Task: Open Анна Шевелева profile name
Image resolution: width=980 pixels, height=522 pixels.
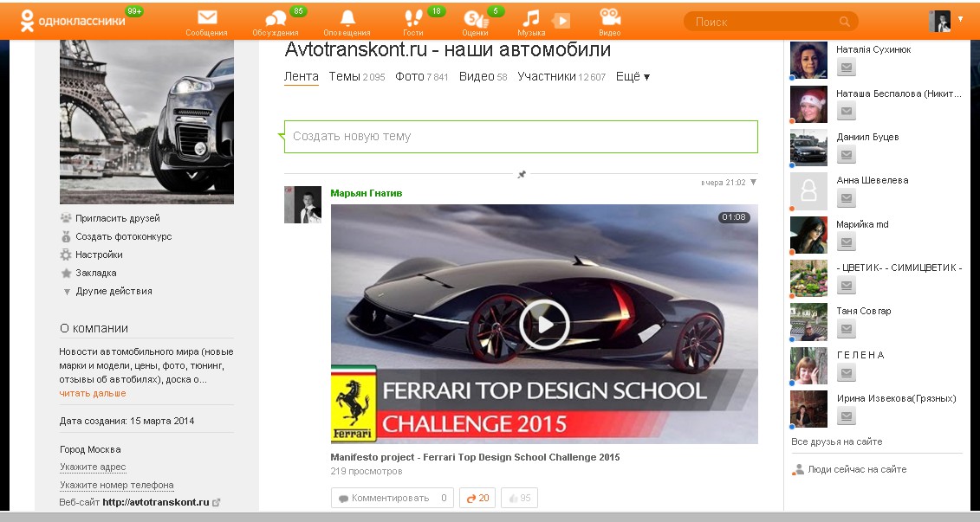Action: coord(873,180)
